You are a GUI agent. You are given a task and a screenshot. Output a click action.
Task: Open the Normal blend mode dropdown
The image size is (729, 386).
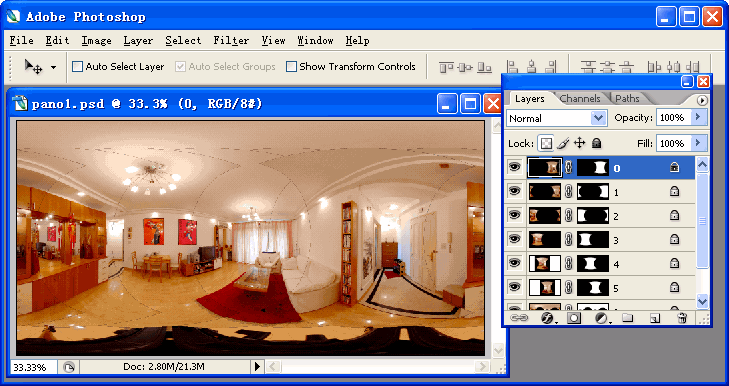point(556,118)
